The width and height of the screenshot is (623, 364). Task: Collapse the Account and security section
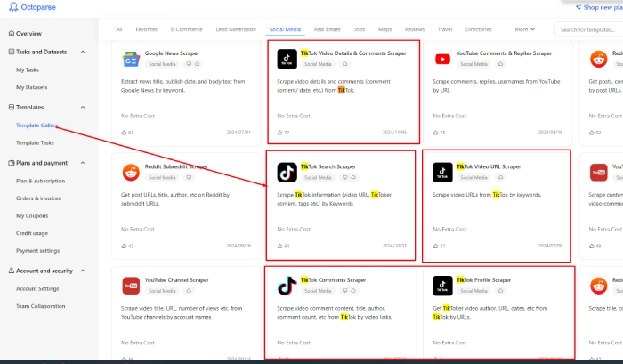point(83,271)
